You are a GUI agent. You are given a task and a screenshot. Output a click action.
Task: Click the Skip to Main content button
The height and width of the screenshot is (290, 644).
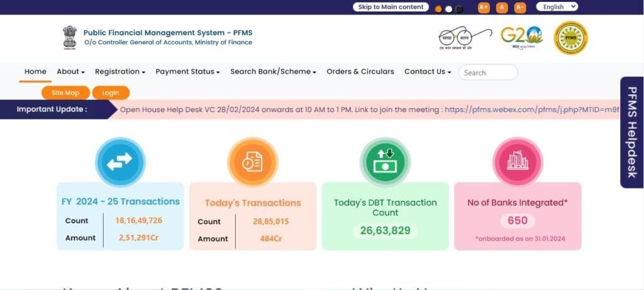[x=391, y=7]
